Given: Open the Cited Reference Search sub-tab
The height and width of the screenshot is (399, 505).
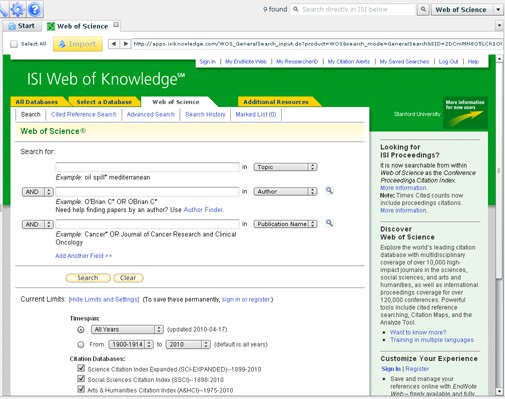Looking at the screenshot, I should pyautogui.click(x=84, y=115).
